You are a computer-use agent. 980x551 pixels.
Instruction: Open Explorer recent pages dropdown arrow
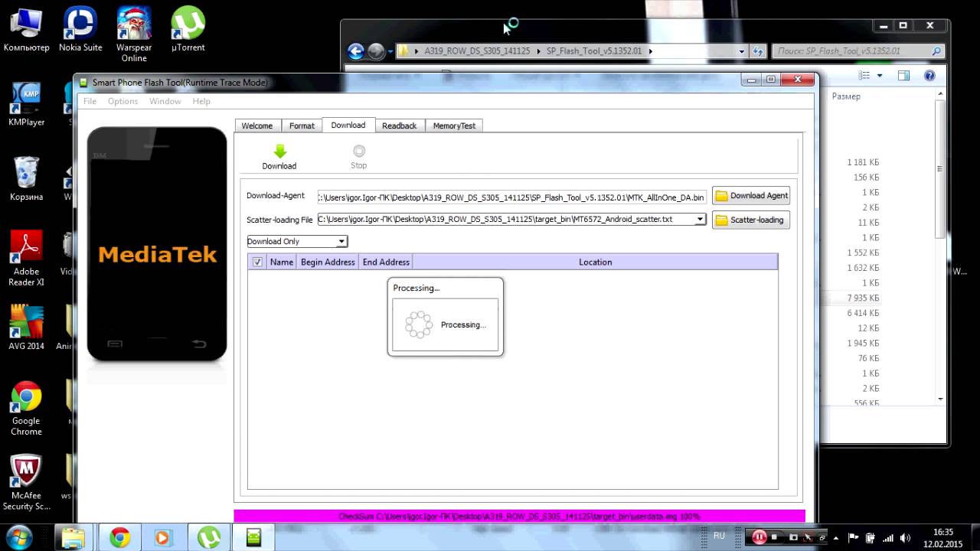[x=390, y=51]
